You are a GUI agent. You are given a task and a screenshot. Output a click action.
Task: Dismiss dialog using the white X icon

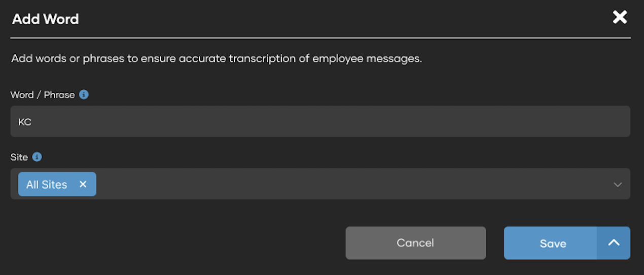[x=620, y=18]
